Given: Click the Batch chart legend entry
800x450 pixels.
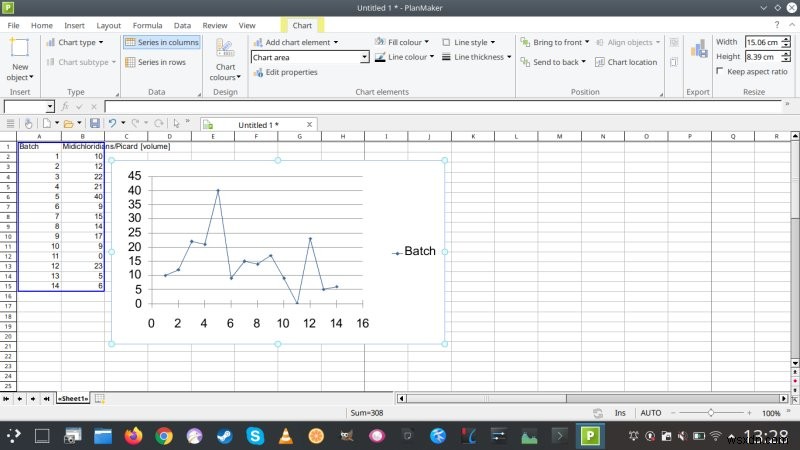Looking at the screenshot, I should pyautogui.click(x=414, y=251).
